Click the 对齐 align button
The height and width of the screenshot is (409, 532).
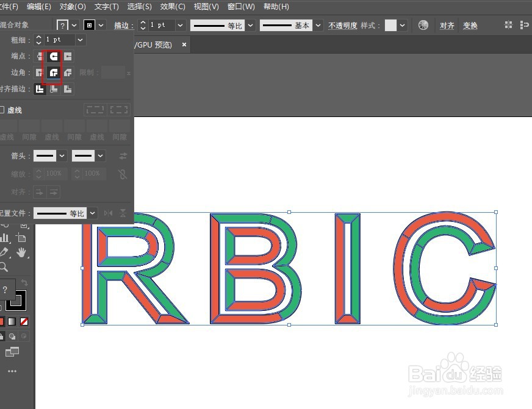click(447, 26)
